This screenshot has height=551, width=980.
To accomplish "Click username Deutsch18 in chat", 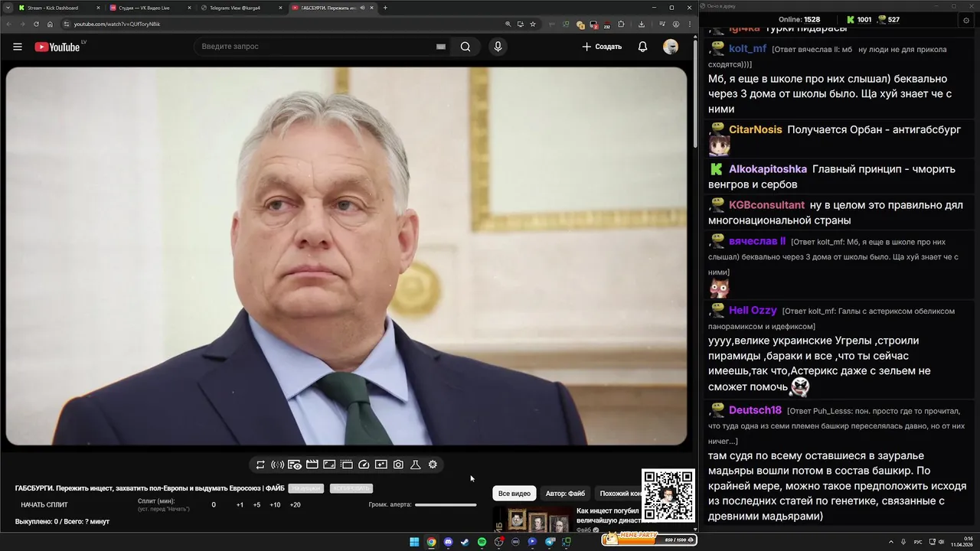I will [755, 409].
